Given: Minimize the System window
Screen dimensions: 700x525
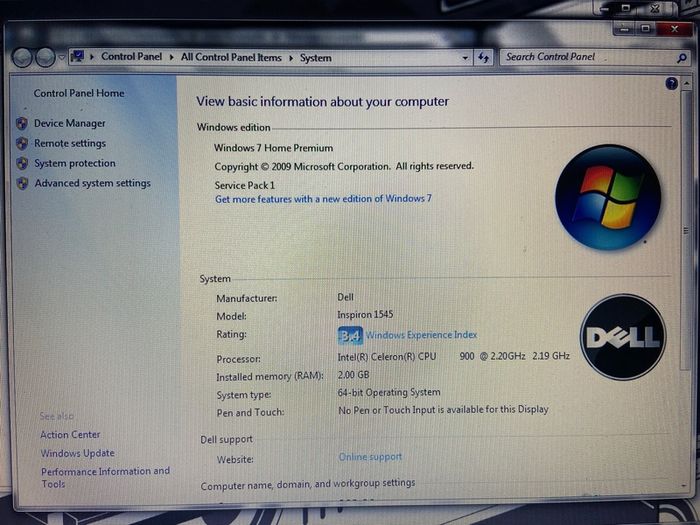Looking at the screenshot, I should (x=625, y=29).
